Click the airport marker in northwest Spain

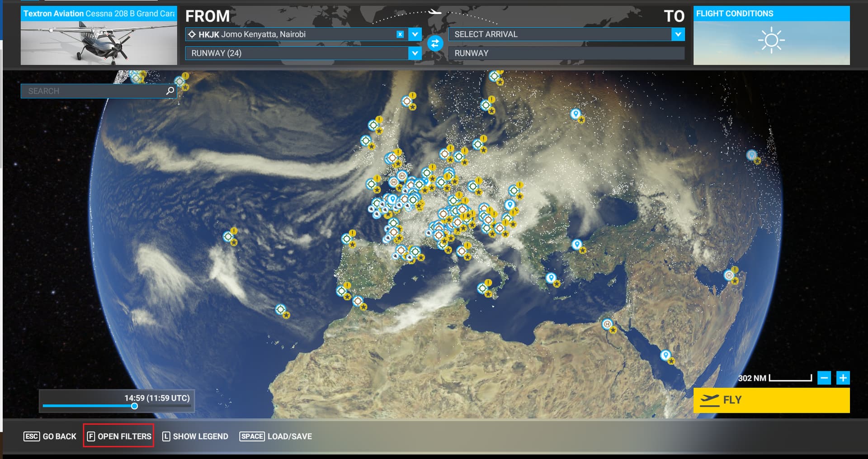pyautogui.click(x=347, y=238)
